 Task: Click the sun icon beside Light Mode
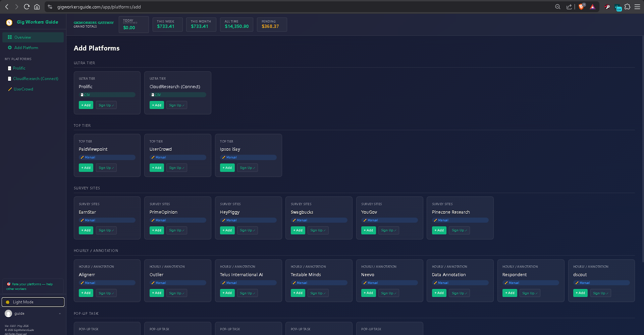8,302
